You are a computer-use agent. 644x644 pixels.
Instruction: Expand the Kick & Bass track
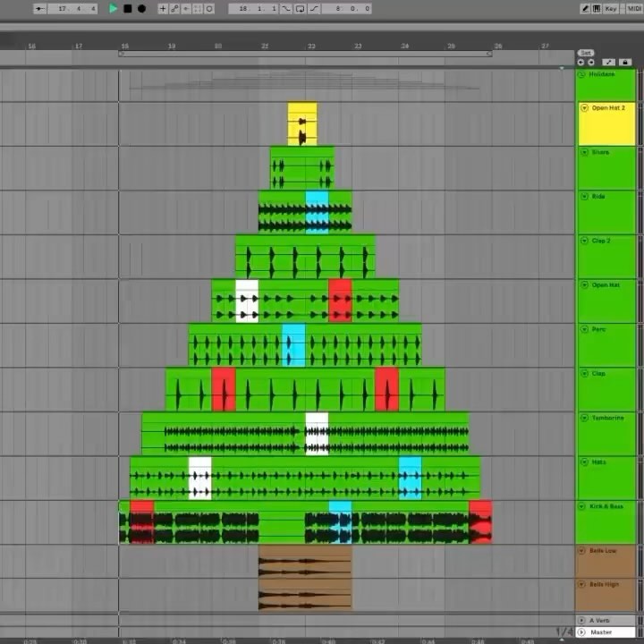click(582, 506)
